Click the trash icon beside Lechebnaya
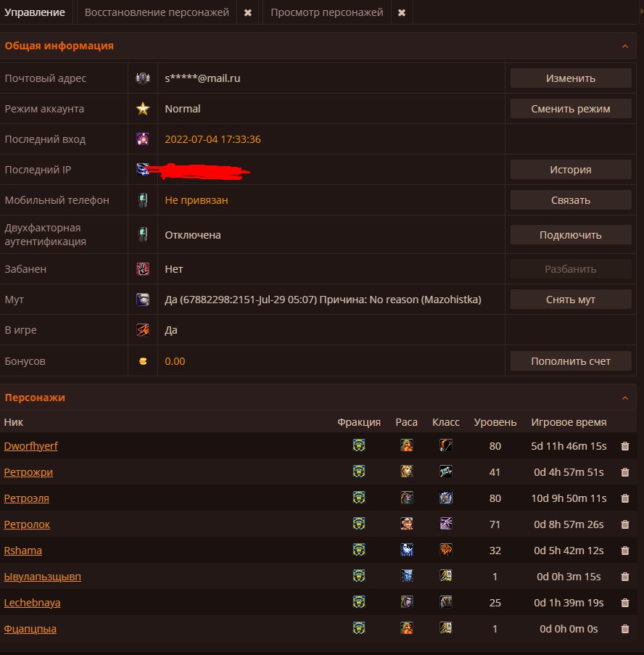This screenshot has height=655, width=644. [x=625, y=603]
